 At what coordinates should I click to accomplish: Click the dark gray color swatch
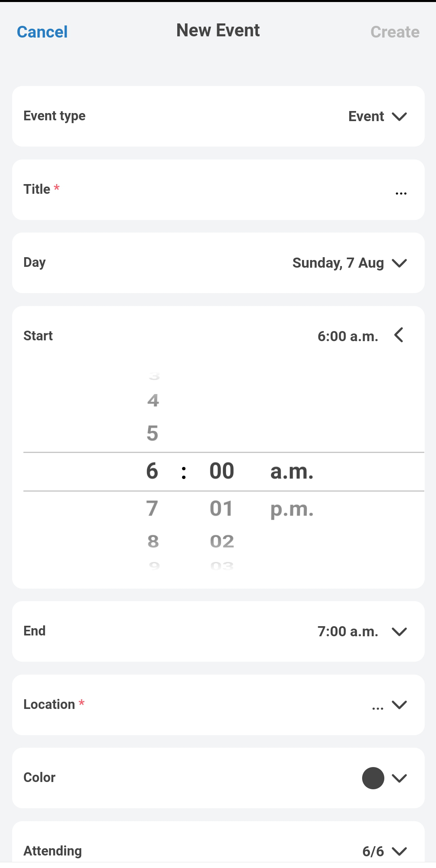(x=373, y=778)
